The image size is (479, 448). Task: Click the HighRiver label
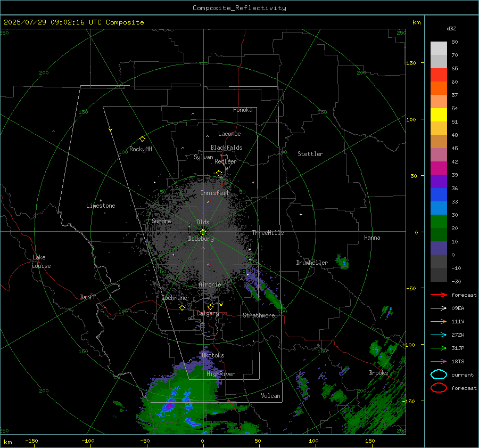pyautogui.click(x=221, y=374)
